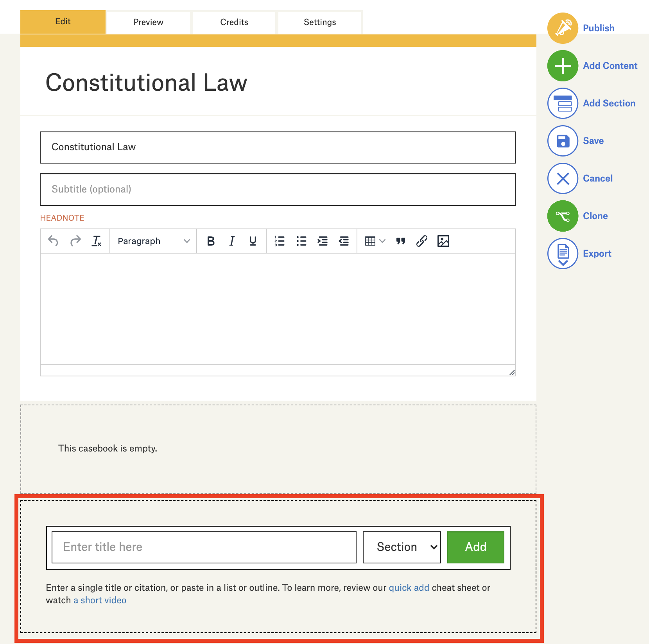Click the Export text link

597,254
